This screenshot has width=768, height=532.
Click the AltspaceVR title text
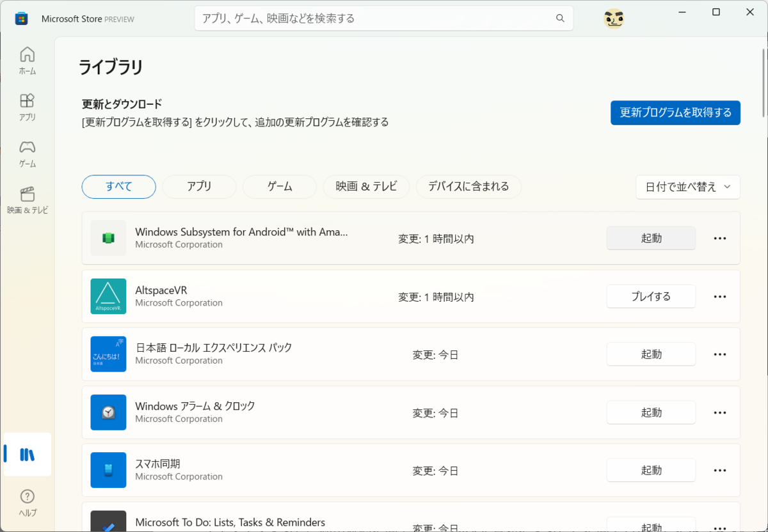pyautogui.click(x=161, y=290)
